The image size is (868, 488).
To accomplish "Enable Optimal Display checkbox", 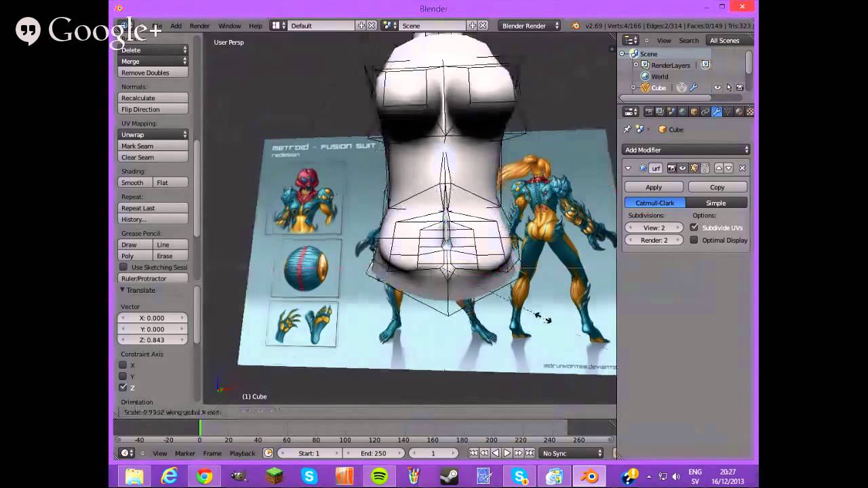I will point(694,240).
